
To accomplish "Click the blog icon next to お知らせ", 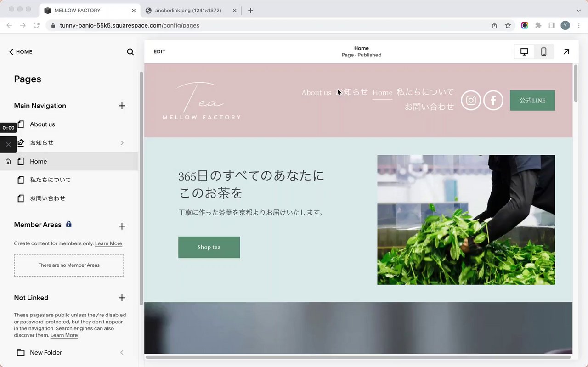I will pyautogui.click(x=20, y=143).
